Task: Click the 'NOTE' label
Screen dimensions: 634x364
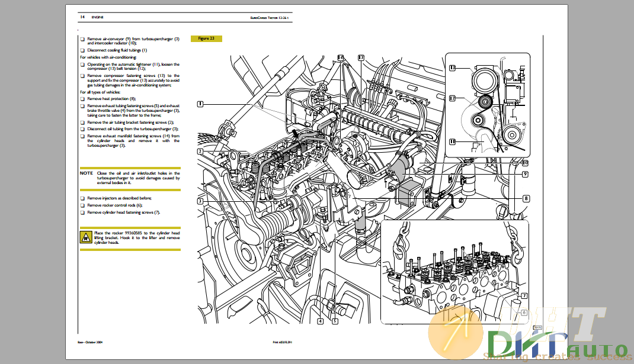Action: coord(87,173)
